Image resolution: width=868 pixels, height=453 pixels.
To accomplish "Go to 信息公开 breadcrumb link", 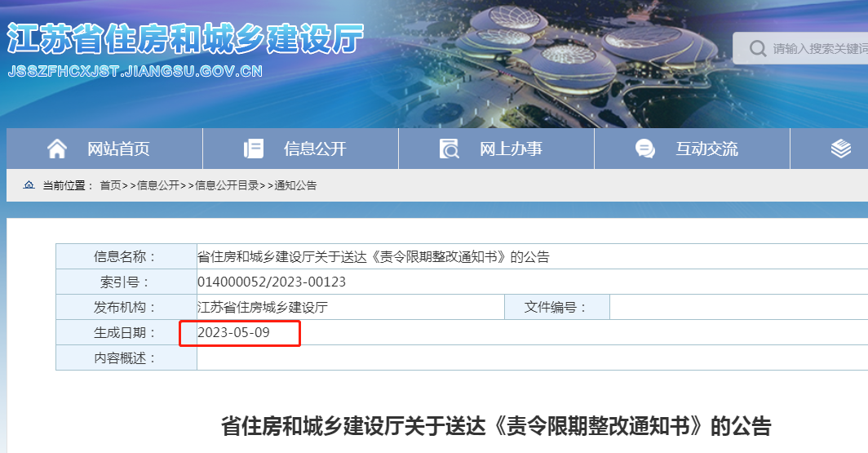I will [157, 185].
